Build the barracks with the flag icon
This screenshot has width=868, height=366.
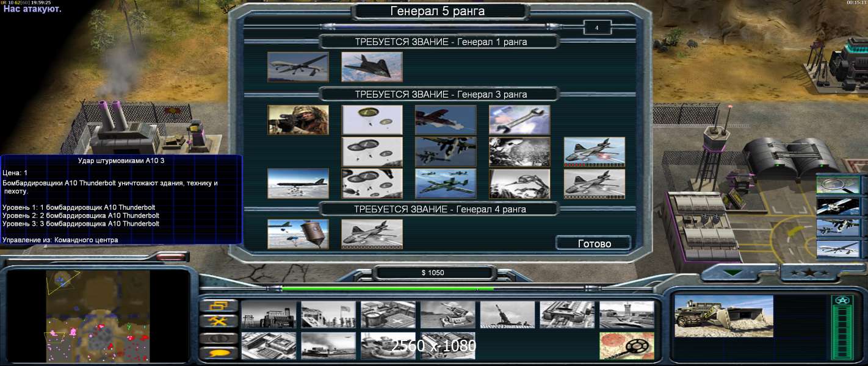[x=328, y=315]
